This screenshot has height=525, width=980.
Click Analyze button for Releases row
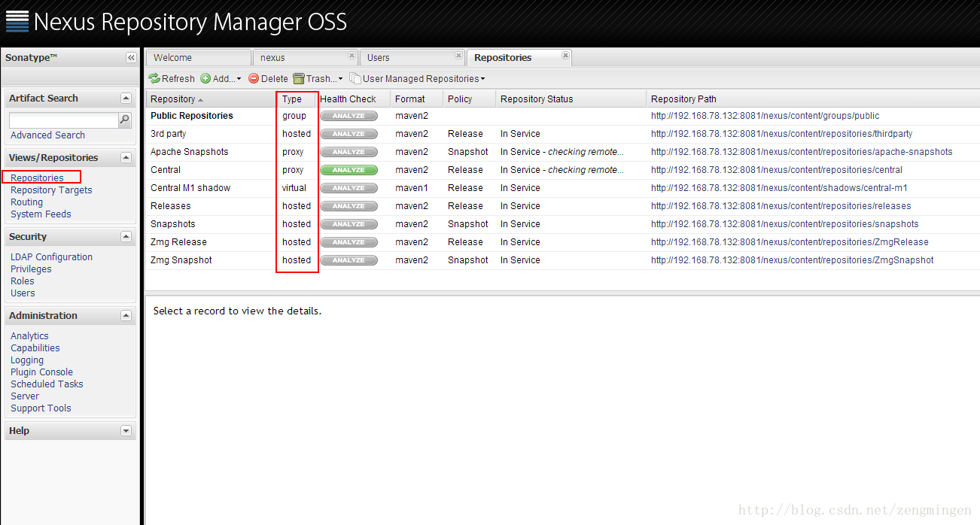[x=348, y=206]
